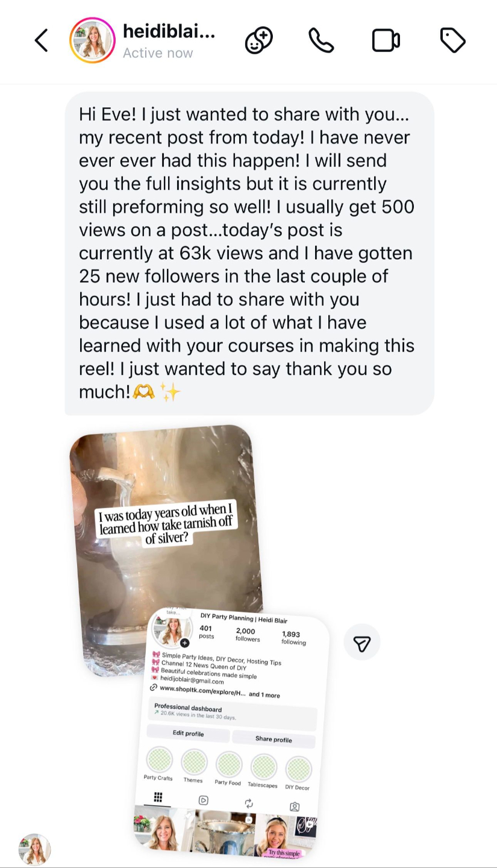Screen dimensions: 497x868
Task: Open the Professional dashboard row
Action: click(x=233, y=715)
